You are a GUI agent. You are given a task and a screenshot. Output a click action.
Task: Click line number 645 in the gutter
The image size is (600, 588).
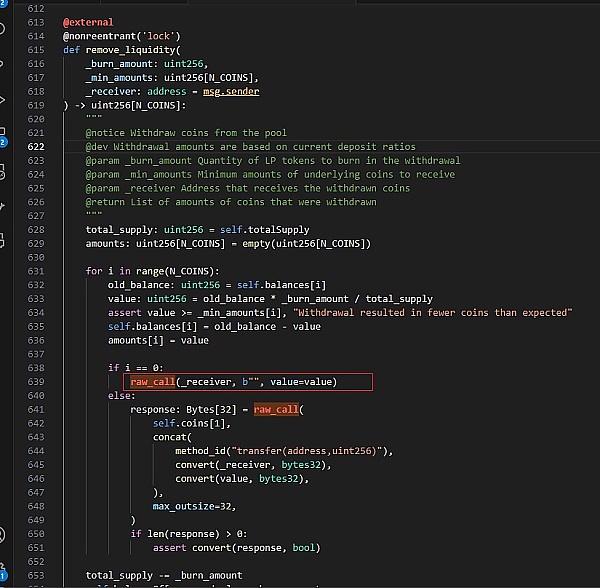click(x=36, y=465)
